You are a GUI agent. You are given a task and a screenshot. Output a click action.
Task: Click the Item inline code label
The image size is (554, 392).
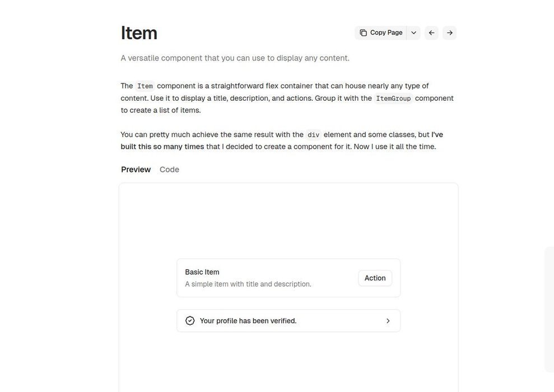point(145,86)
